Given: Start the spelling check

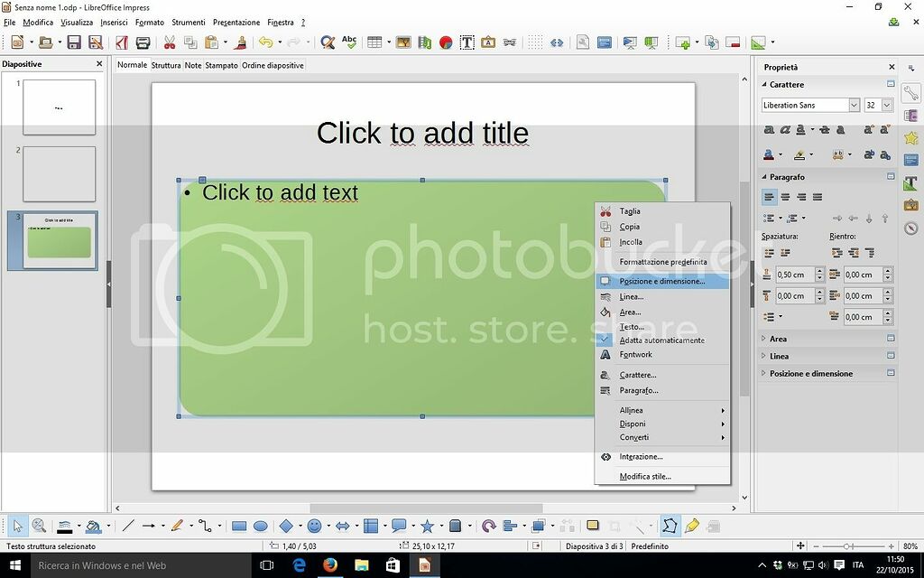Looking at the screenshot, I should tap(350, 42).
